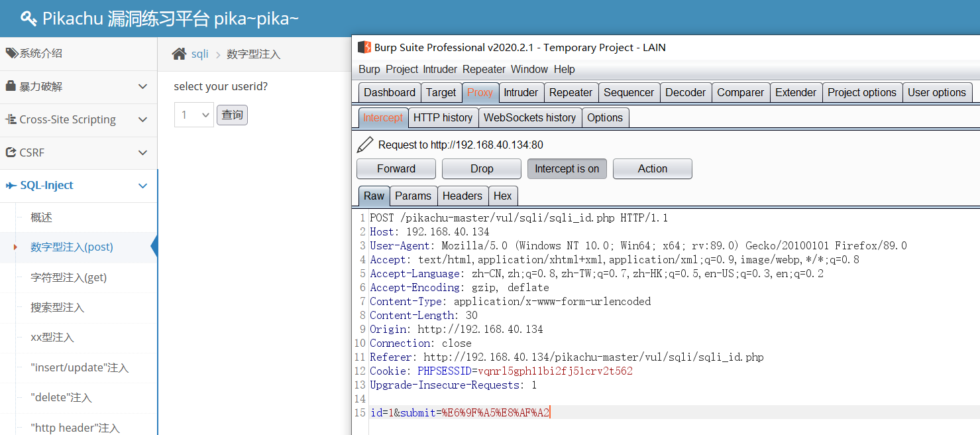Click the Burp Suite logo icon
This screenshot has width=980, height=435.
click(x=364, y=47)
